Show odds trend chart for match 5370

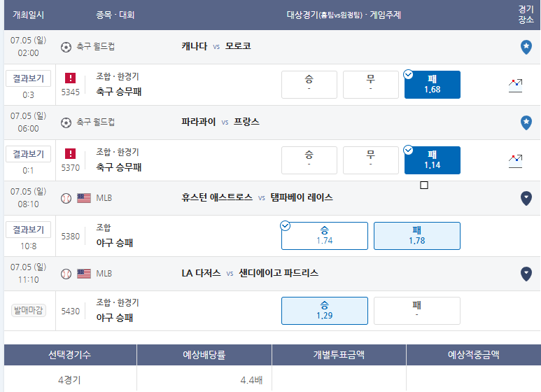[515, 161]
